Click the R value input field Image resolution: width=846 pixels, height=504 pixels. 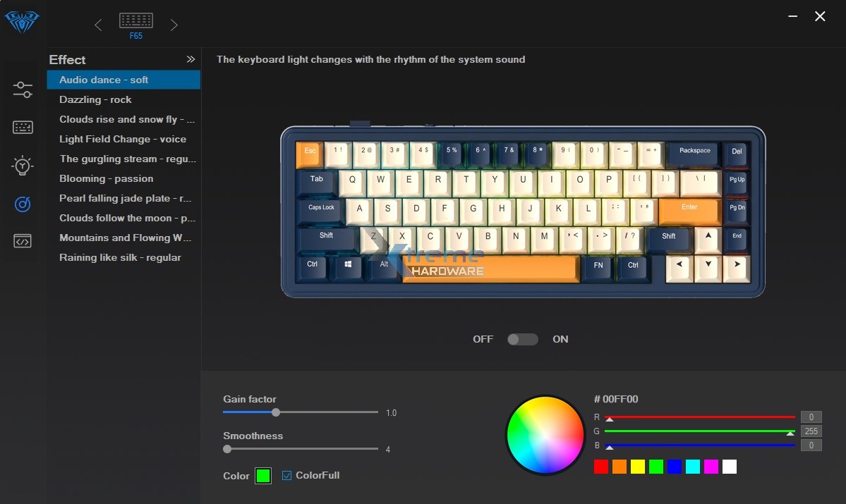811,417
